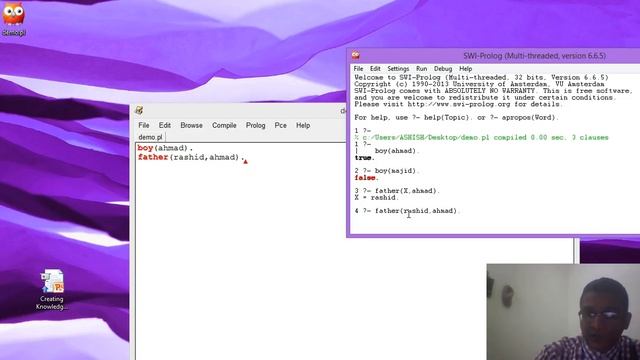Click the SWI-Prolog owl title bar icon
Viewport: 640px width, 360px height.
(x=356, y=56)
